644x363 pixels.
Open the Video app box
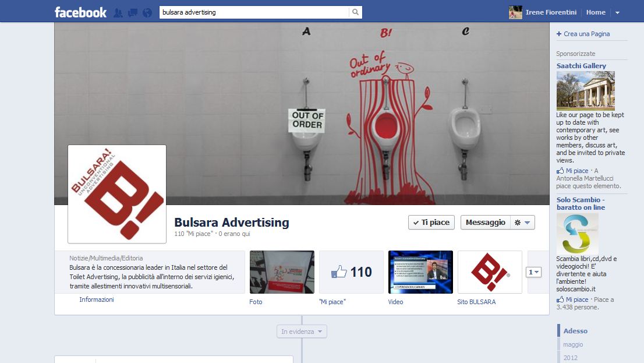[420, 272]
